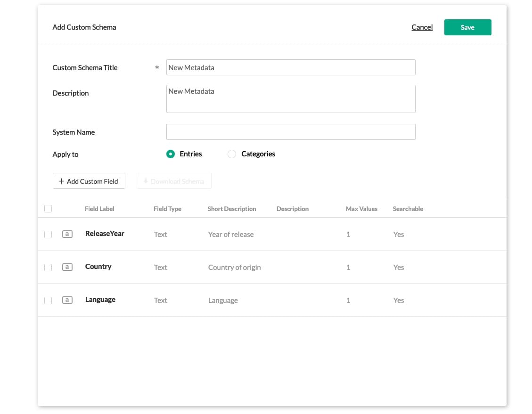
Task: Open the Language field label
Action: pyautogui.click(x=100, y=300)
